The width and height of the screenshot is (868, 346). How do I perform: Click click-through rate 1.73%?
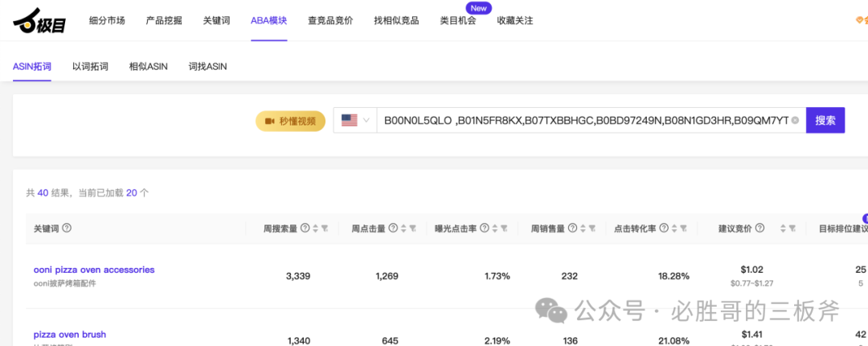[x=497, y=276]
